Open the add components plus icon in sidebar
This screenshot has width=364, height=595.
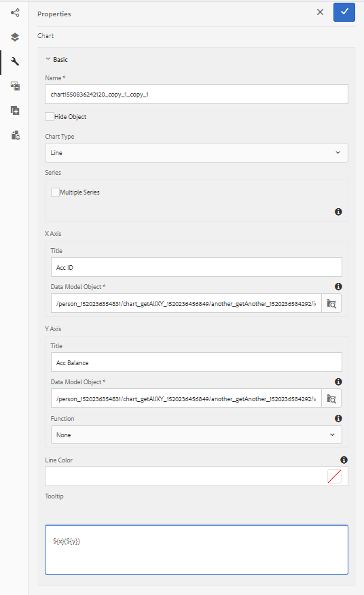(15, 110)
